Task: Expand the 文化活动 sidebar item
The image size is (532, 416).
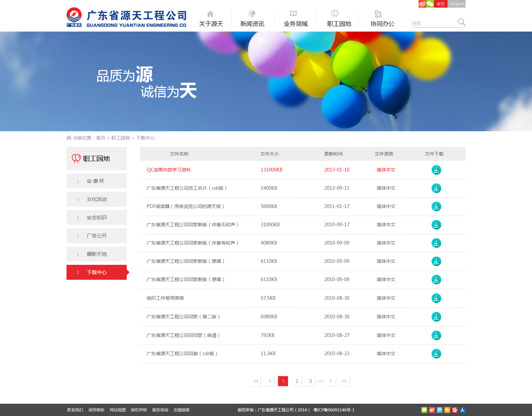Action: pos(96,199)
